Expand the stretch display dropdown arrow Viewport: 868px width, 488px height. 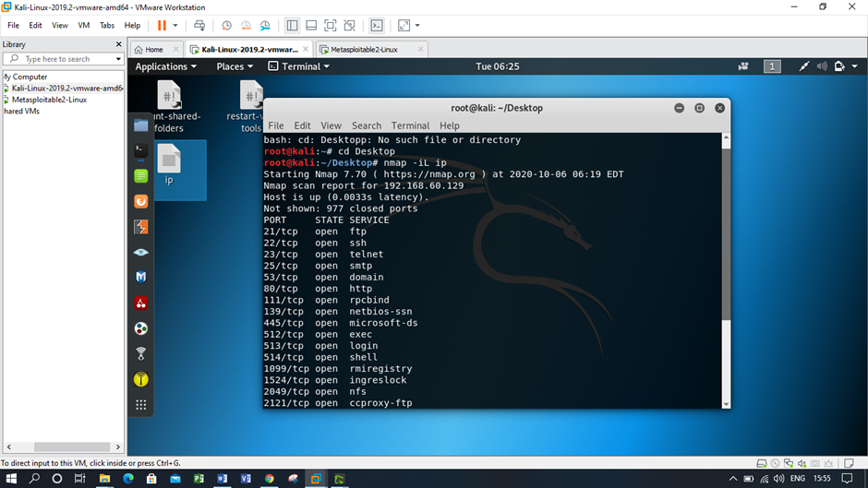(x=417, y=26)
